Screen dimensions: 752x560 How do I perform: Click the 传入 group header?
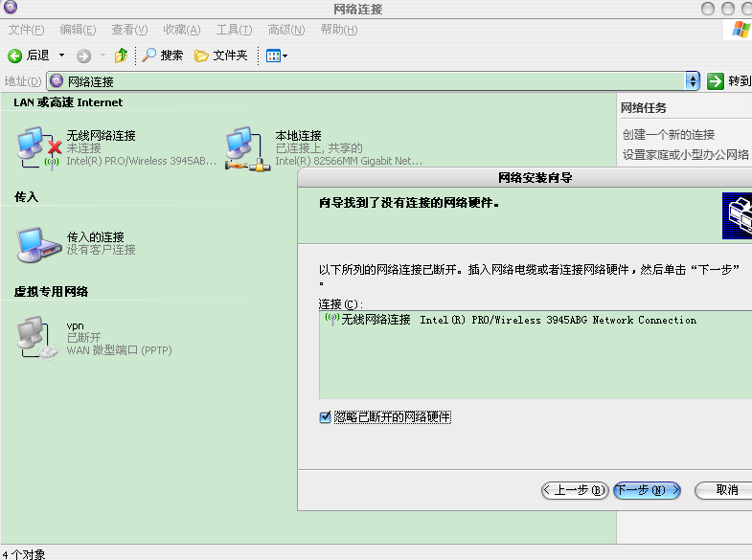tap(26, 197)
